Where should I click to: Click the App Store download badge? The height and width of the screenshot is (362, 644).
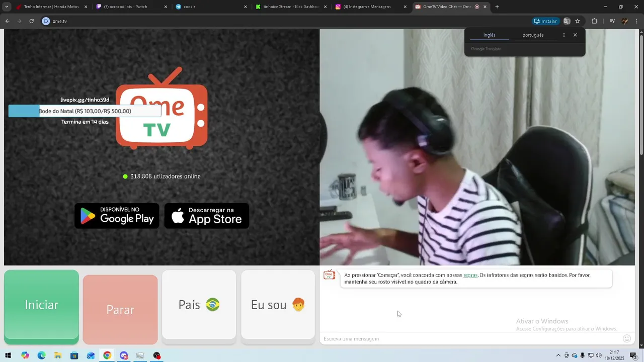[207, 216]
